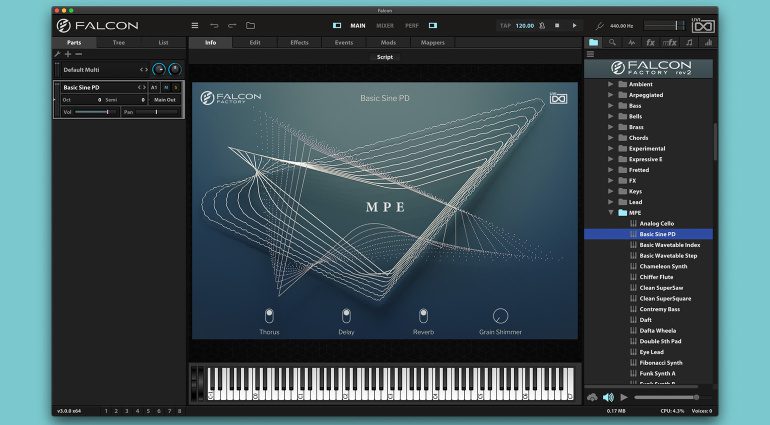Toggle the Thorus effect switch
The image size is (770, 425).
tap(269, 315)
